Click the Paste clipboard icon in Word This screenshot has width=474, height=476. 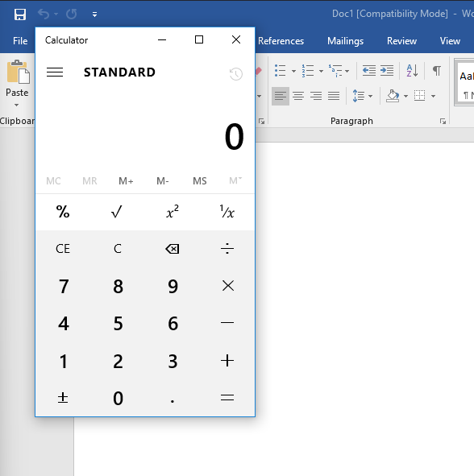18,72
